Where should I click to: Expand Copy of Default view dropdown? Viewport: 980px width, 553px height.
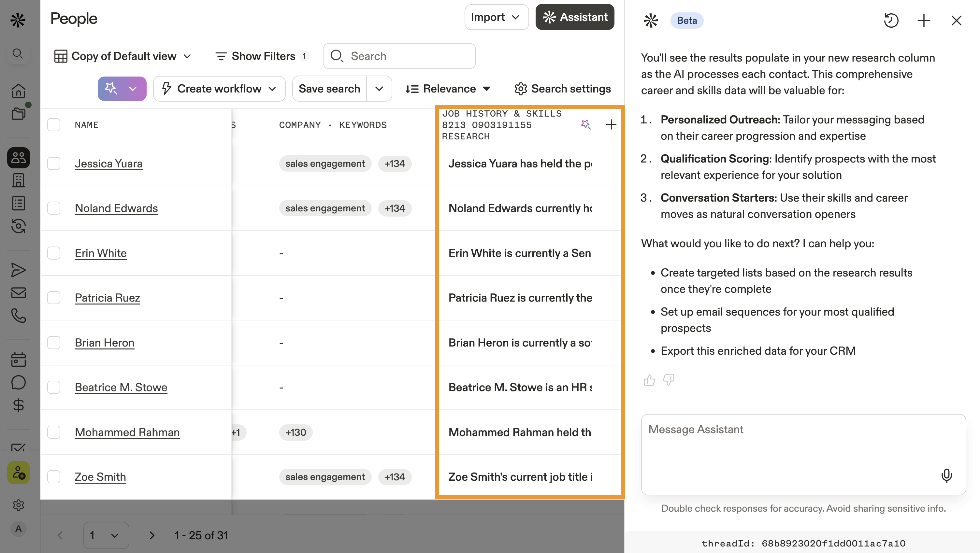tap(122, 56)
